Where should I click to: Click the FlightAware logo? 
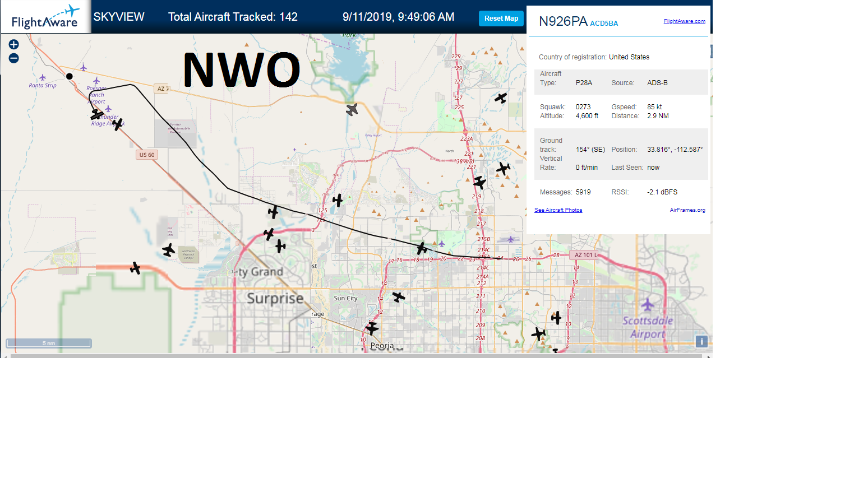[45, 17]
